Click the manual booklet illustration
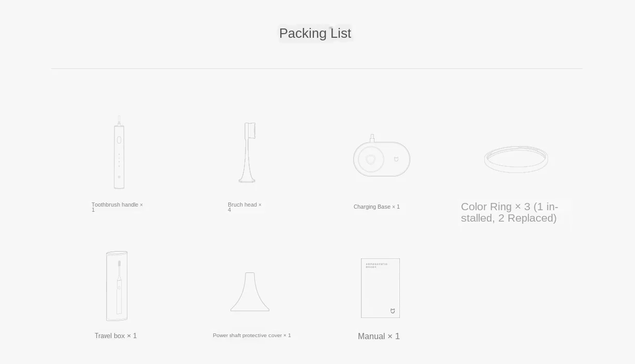635x364 pixels. pyautogui.click(x=380, y=288)
